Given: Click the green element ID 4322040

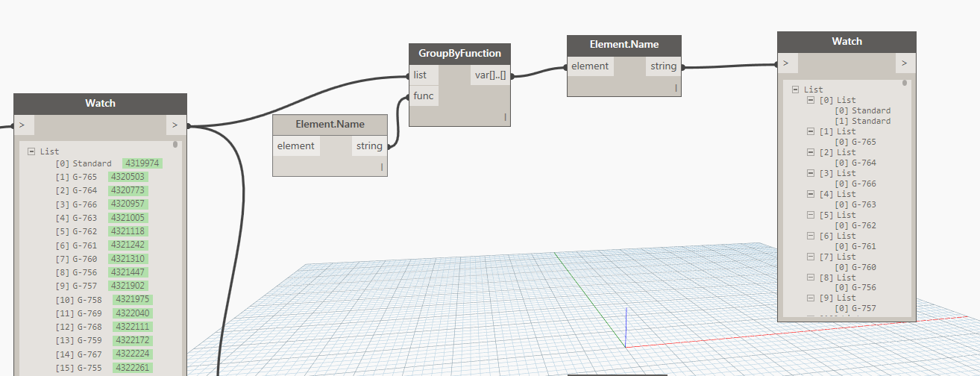Looking at the screenshot, I should click(132, 313).
